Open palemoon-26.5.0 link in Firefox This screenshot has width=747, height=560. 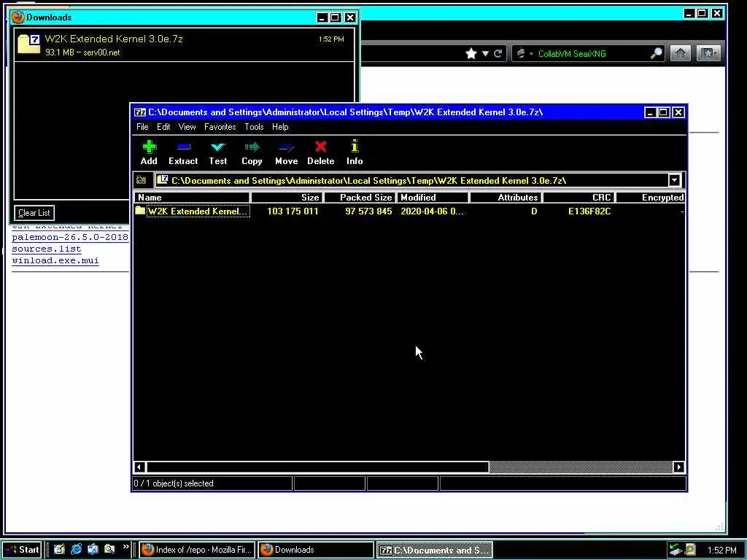tap(70, 237)
